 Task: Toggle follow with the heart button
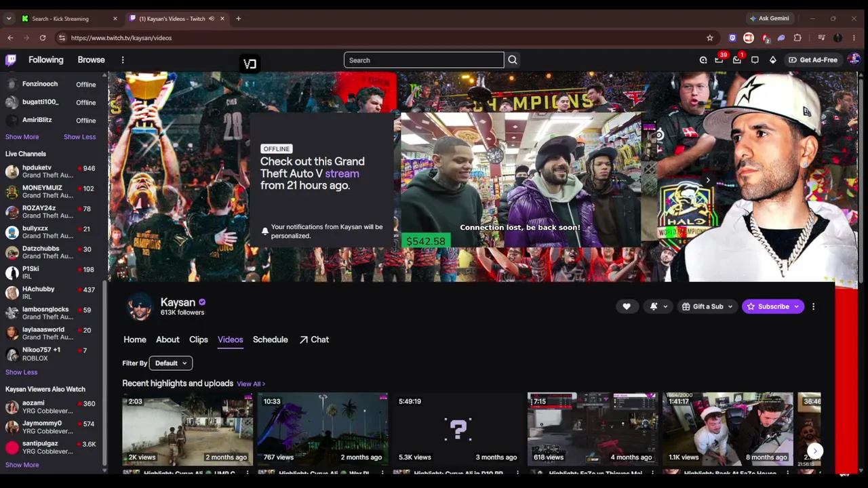coord(627,306)
